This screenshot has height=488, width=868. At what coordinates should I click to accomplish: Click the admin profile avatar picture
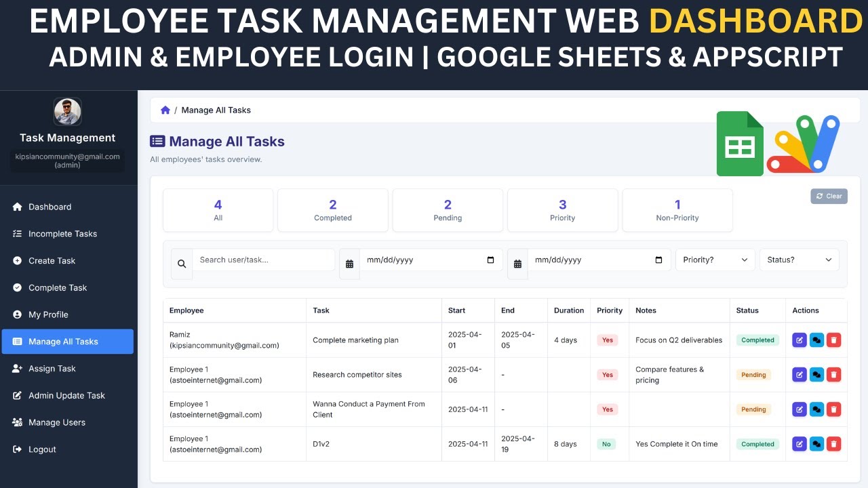pos(68,112)
